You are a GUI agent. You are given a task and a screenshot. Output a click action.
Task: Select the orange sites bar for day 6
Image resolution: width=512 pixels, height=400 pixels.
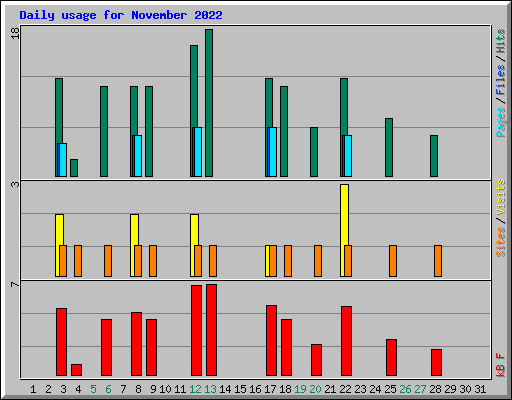(108, 261)
